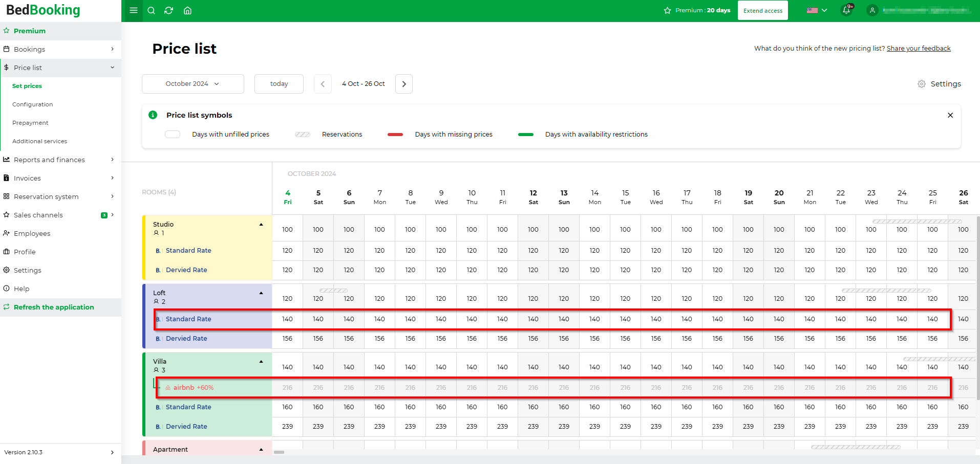Click the Profile icon in sidebar
The height and width of the screenshot is (464, 980).
coord(6,252)
